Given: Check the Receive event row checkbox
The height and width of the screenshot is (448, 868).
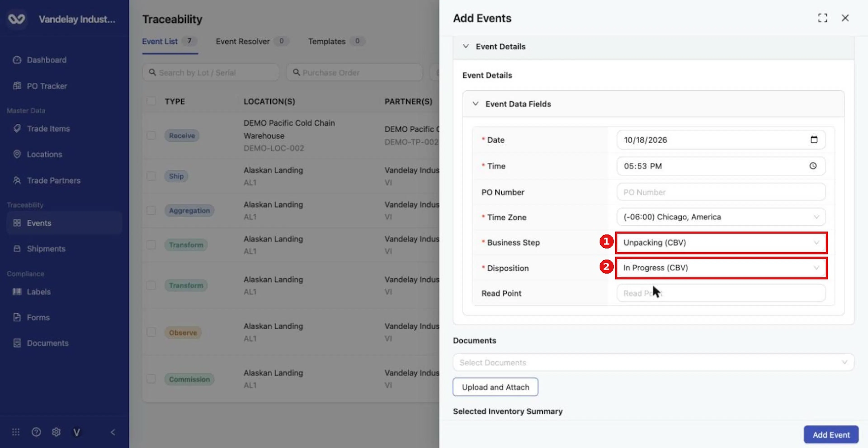Looking at the screenshot, I should coord(151,135).
